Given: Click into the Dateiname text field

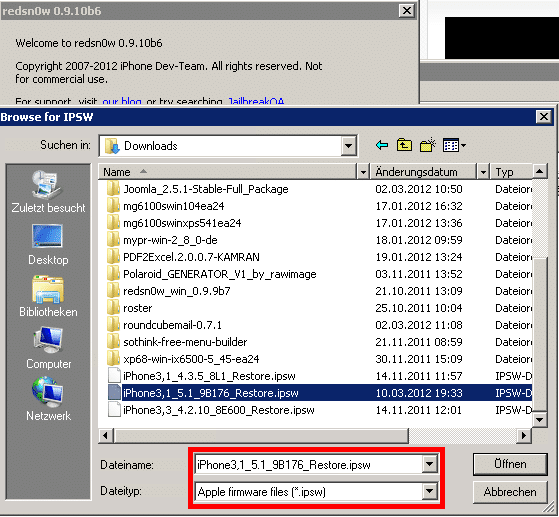Looking at the screenshot, I should pos(309,464).
